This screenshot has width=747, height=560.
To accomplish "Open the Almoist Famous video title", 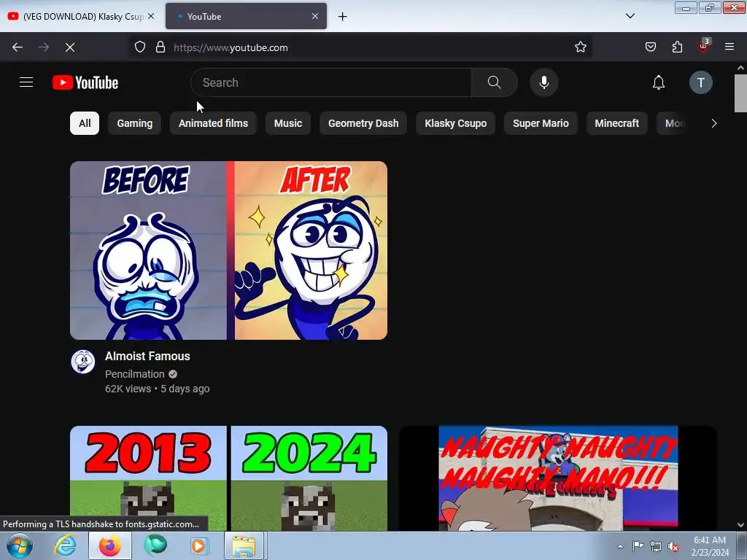I will click(x=147, y=356).
